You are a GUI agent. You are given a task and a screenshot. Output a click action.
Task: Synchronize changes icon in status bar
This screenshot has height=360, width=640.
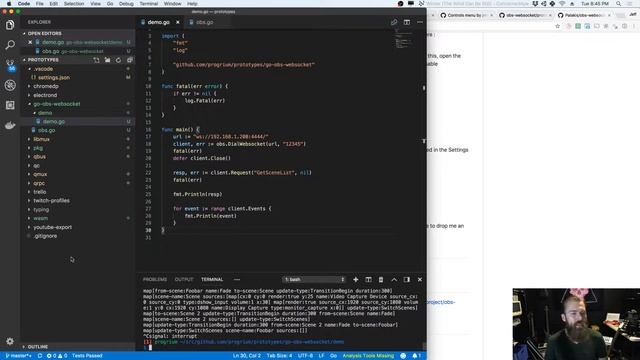[x=40, y=356]
